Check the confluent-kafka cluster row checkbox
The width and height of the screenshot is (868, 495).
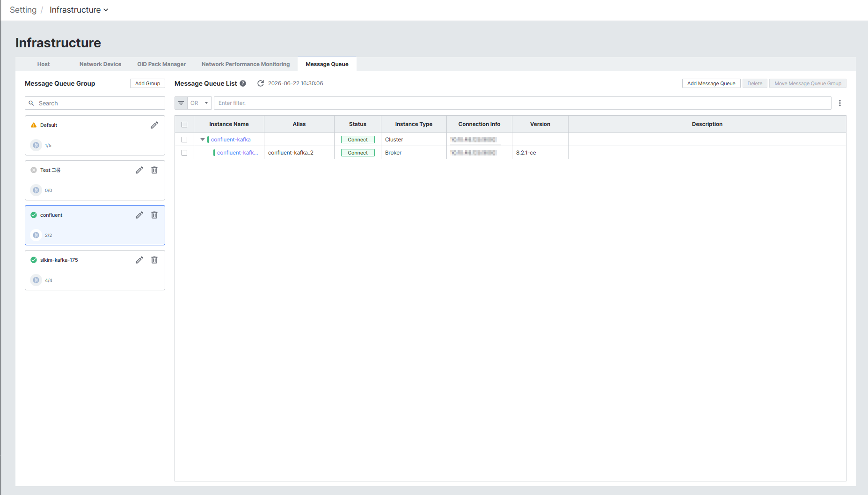point(184,140)
